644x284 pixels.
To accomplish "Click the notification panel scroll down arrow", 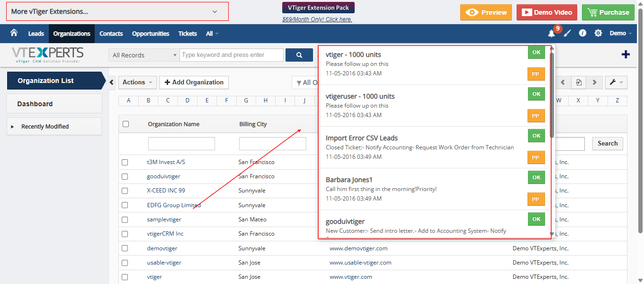I will [x=552, y=234].
